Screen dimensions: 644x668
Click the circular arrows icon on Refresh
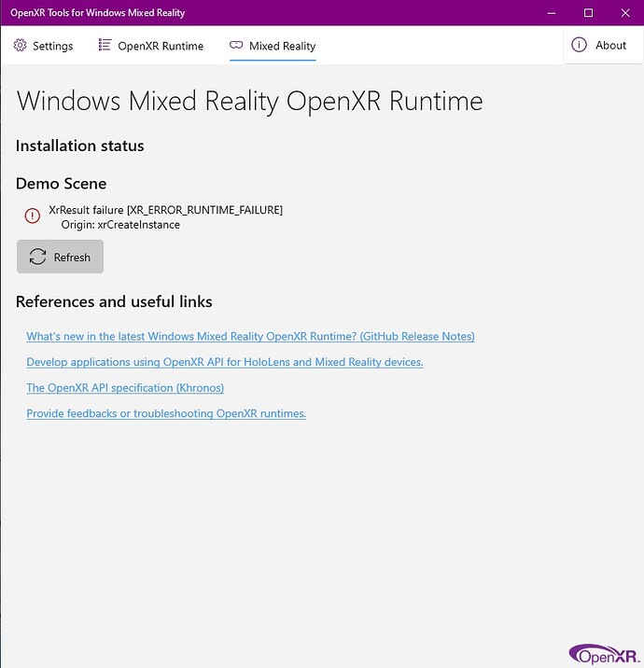coord(38,257)
